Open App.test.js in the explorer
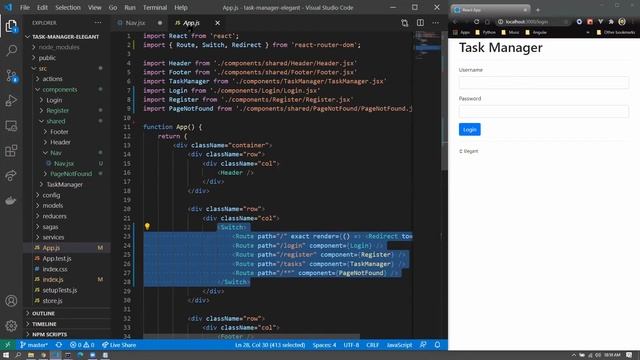Screen dimensions: 640x360 tap(57, 258)
